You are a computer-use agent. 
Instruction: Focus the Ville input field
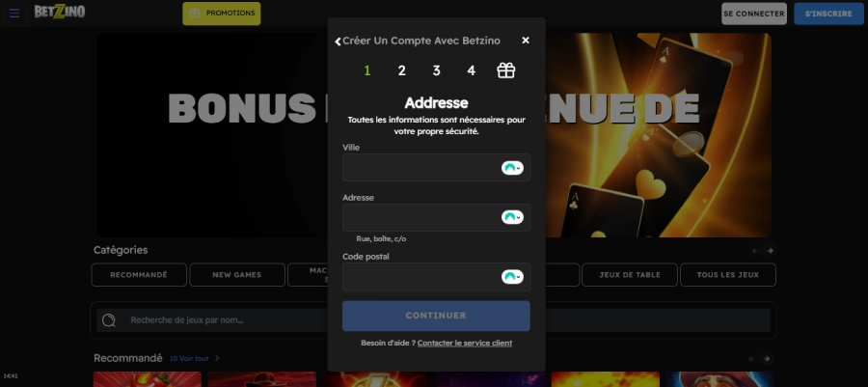click(x=420, y=168)
